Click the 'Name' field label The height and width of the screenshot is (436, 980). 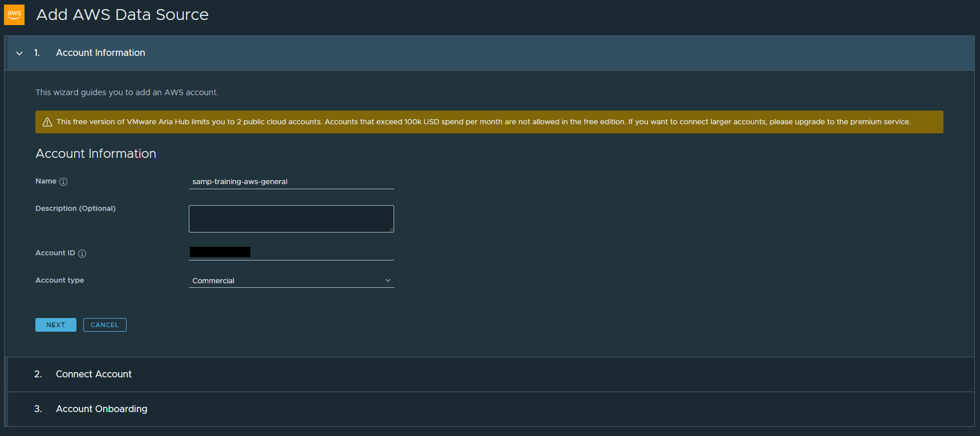[46, 181]
